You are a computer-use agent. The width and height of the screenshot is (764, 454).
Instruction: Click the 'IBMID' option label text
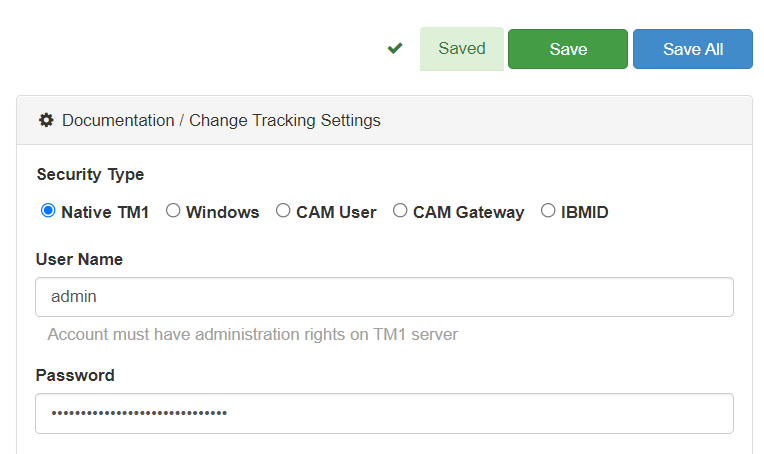pos(585,212)
